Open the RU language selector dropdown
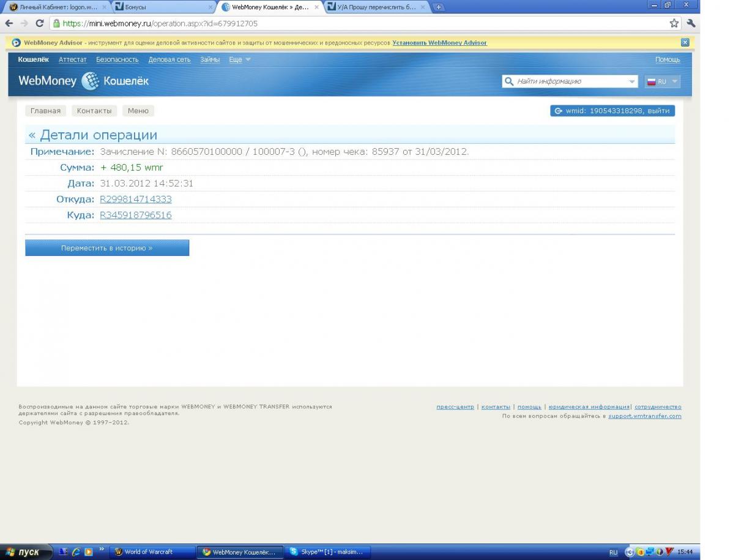 coord(662,81)
